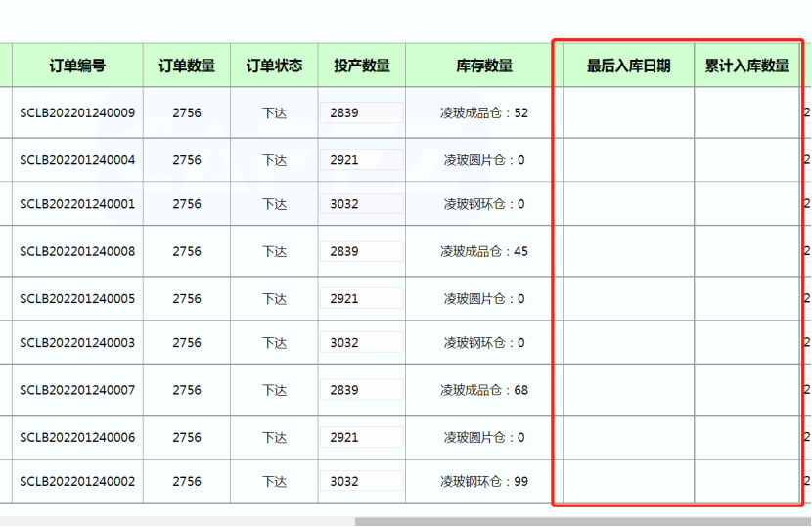Click the 凌玻成品仓：68 inventory cell

(483, 390)
